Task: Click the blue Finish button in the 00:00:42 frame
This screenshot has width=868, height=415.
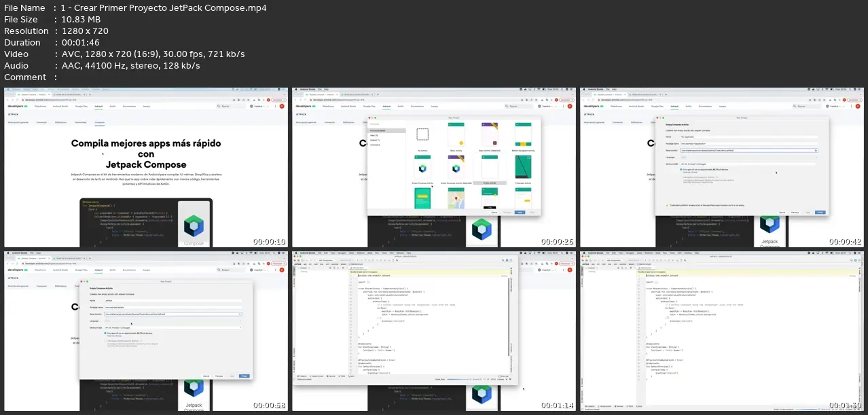Action: tap(820, 212)
